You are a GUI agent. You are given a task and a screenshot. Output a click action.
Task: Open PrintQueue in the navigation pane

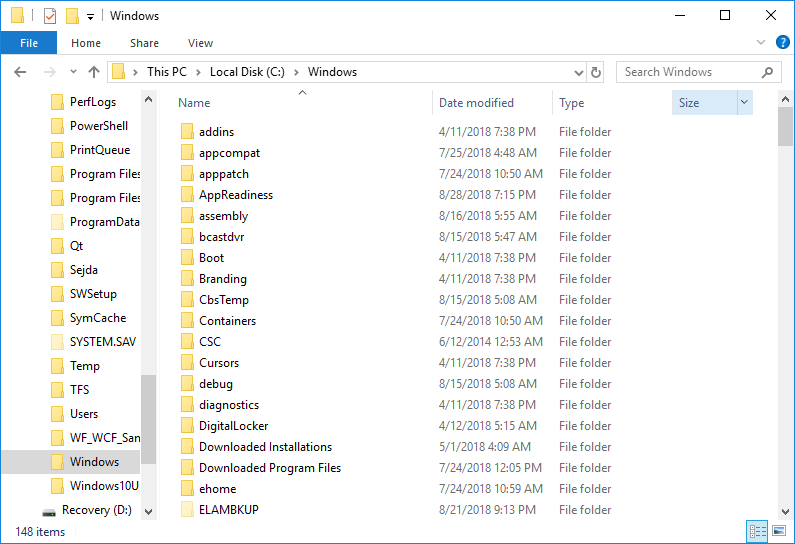100,150
